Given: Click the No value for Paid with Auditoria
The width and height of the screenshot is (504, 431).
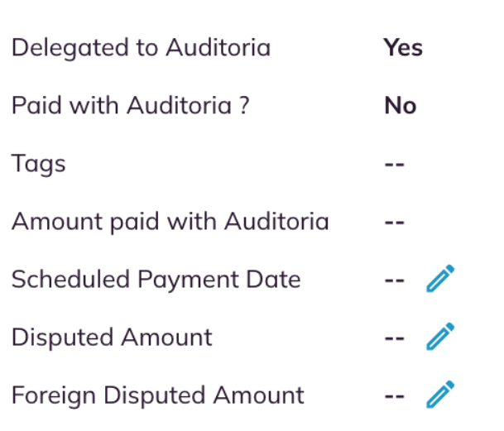Looking at the screenshot, I should coord(401,105).
